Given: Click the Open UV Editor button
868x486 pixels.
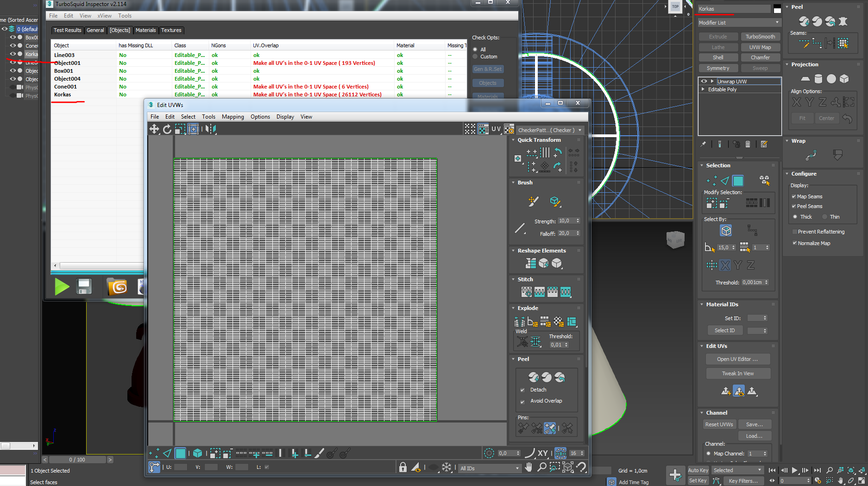Looking at the screenshot, I should pos(737,359).
